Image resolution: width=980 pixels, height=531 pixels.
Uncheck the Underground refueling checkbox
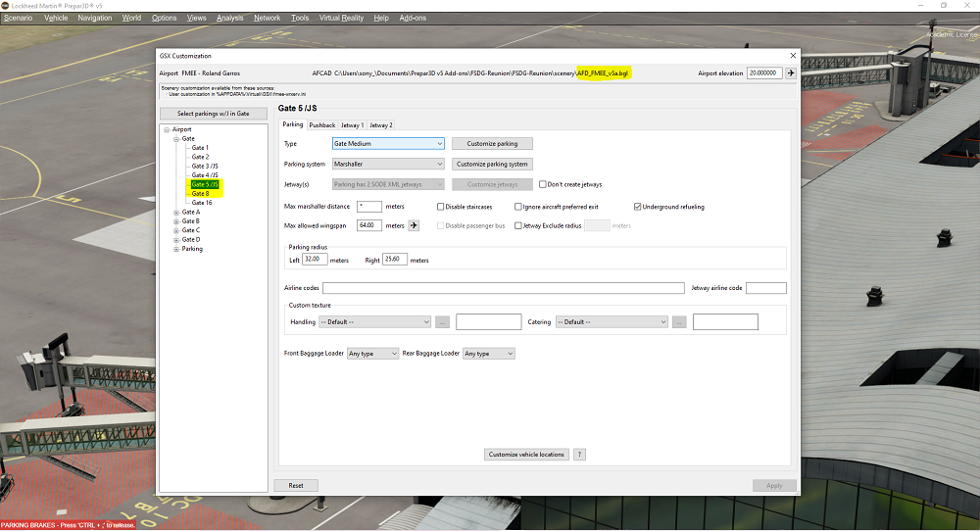[638, 207]
